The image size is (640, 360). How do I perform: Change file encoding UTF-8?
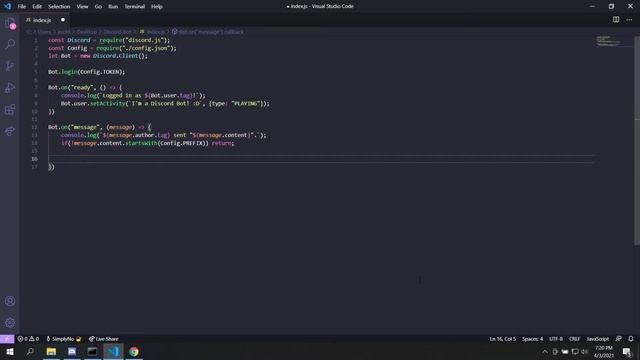point(556,339)
